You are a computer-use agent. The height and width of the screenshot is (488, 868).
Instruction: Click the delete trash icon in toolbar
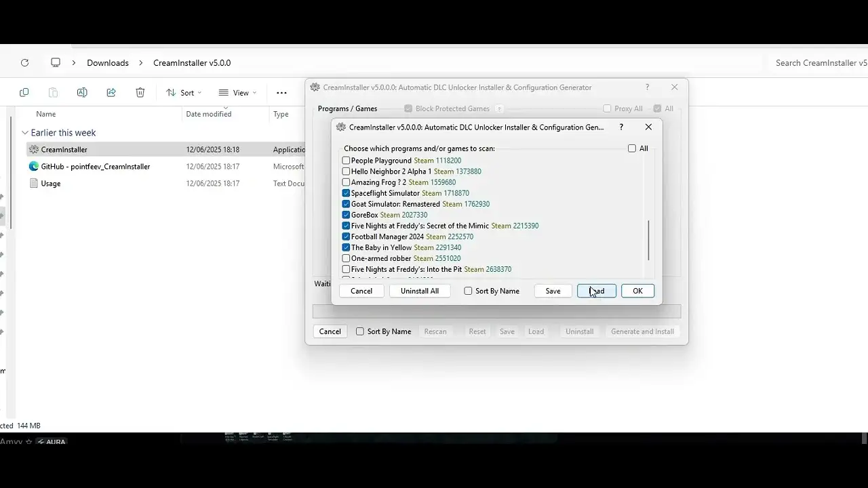pos(140,93)
